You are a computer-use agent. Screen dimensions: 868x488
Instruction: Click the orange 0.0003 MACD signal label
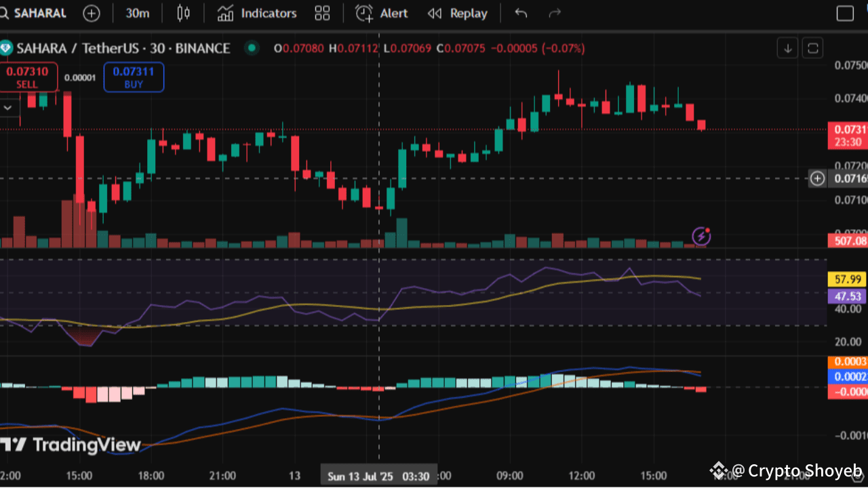click(848, 362)
